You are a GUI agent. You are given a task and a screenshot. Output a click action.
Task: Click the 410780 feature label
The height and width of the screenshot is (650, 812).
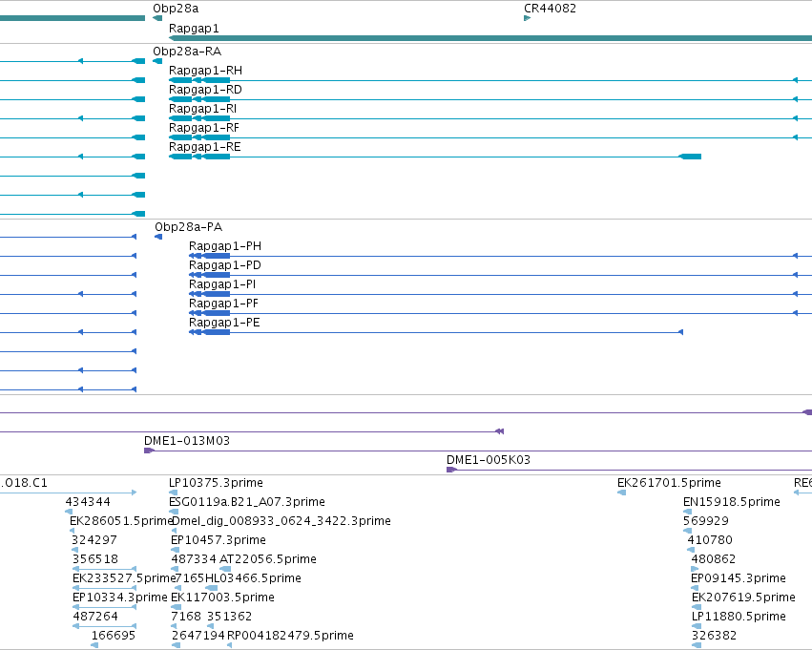(710, 540)
